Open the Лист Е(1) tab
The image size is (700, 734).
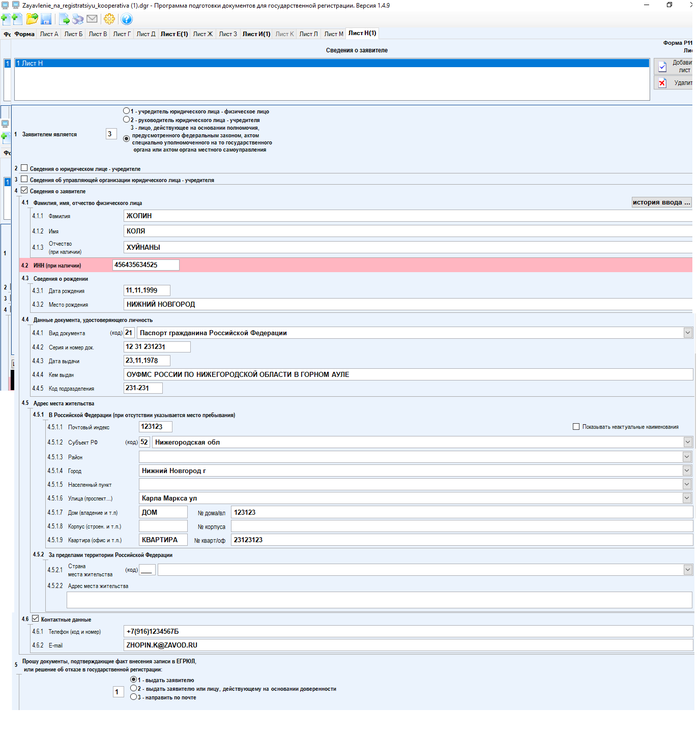[175, 34]
